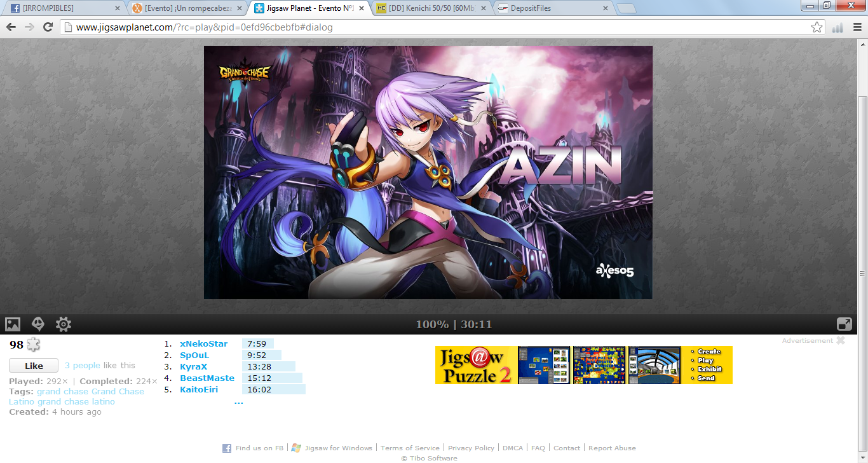Viewport: 868px width, 463px height.
Task: Open the signal bars extension icon
Action: tap(837, 27)
